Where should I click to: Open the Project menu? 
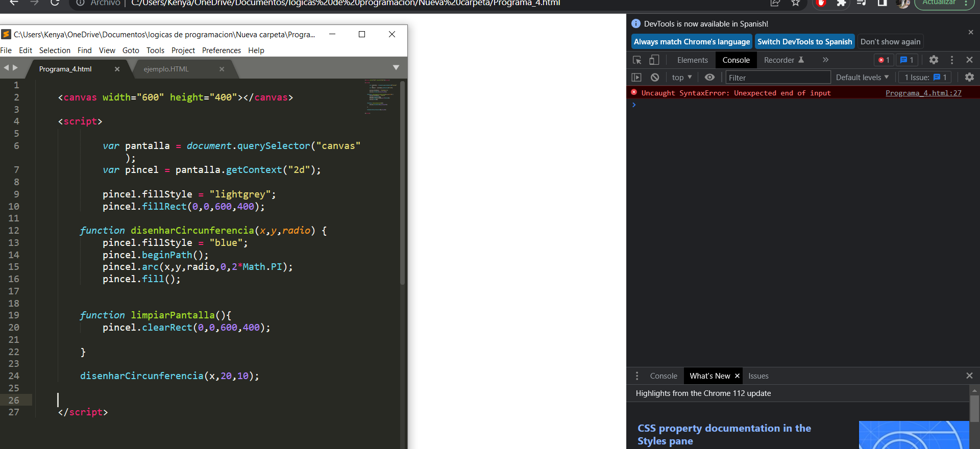point(183,50)
